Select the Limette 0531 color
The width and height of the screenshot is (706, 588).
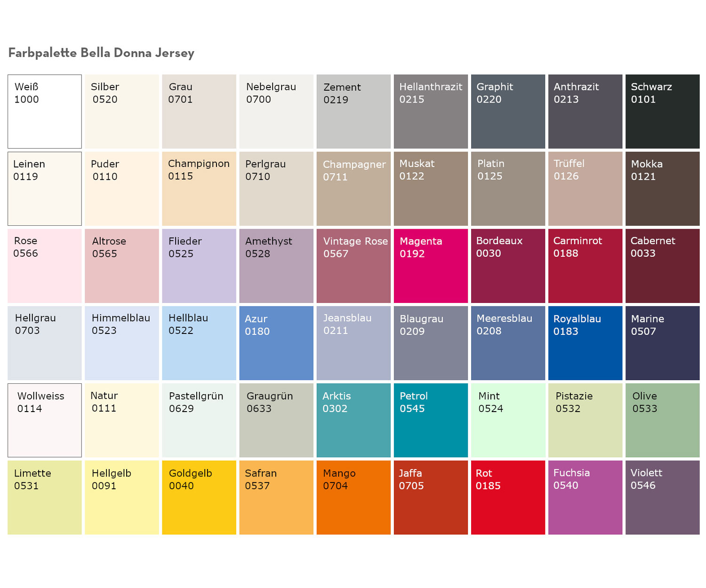pos(45,497)
